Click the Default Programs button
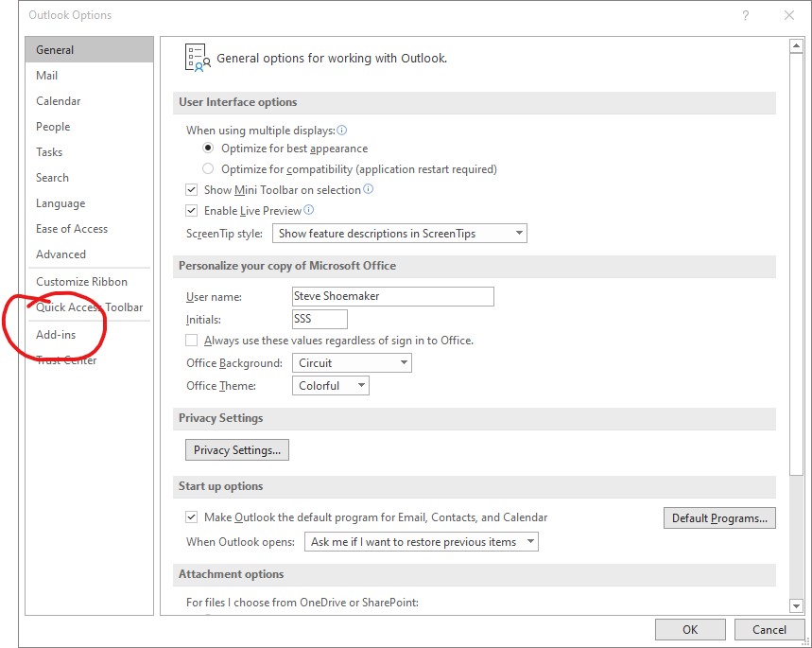 tap(719, 517)
